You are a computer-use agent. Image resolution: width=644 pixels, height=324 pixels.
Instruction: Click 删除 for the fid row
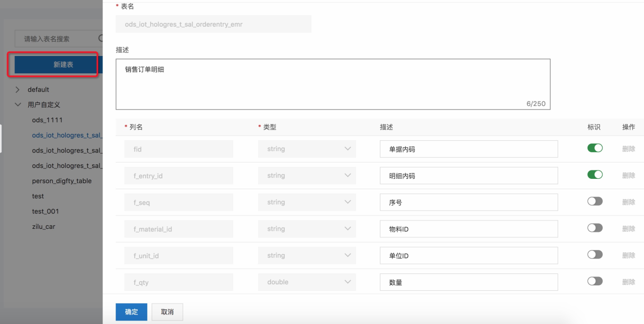pyautogui.click(x=629, y=149)
